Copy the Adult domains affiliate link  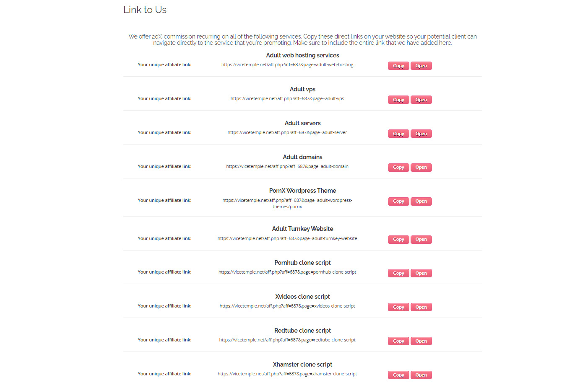(398, 168)
